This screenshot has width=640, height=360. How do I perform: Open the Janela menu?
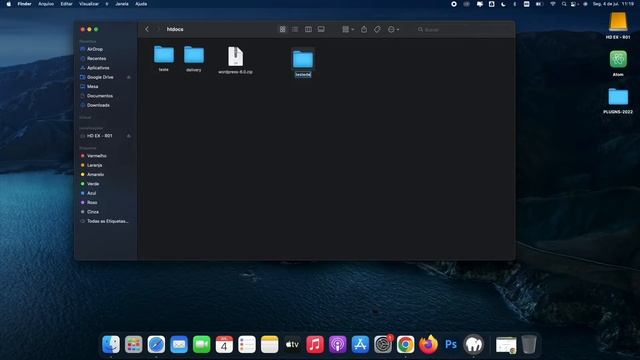(122, 4)
